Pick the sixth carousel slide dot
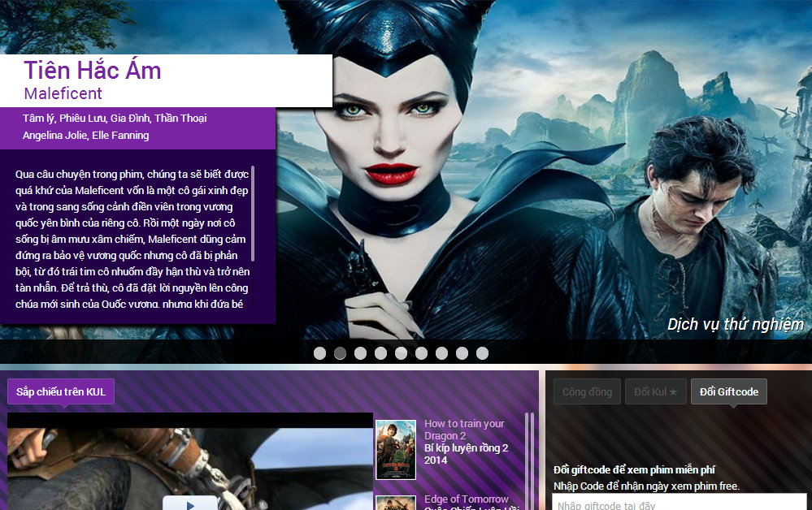 422,352
